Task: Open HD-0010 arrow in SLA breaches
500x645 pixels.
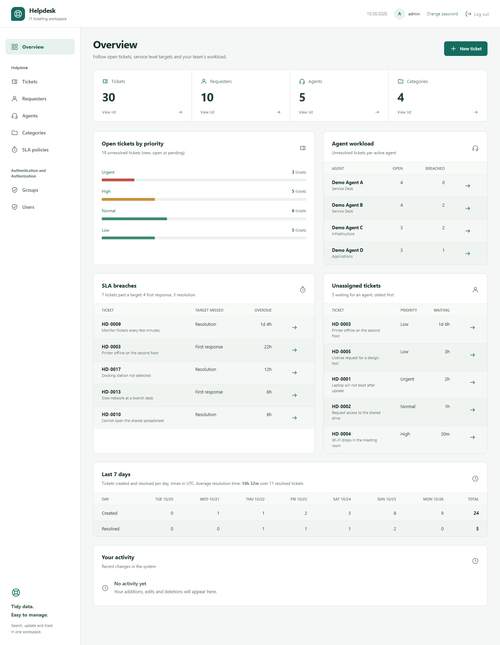Action: coord(294,418)
